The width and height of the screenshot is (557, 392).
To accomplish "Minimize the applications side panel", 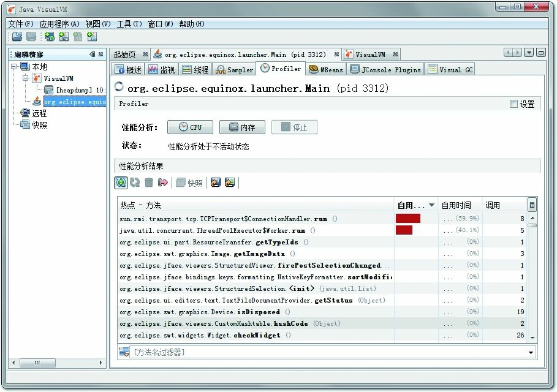I will click(x=93, y=55).
